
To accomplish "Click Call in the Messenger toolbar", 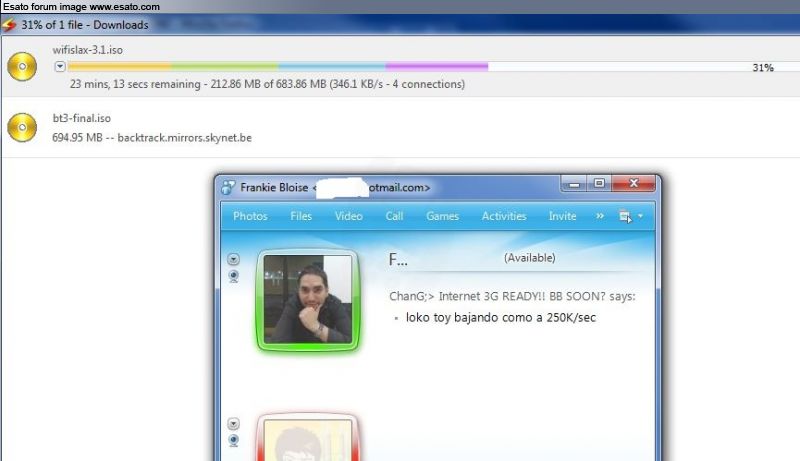I will click(394, 216).
